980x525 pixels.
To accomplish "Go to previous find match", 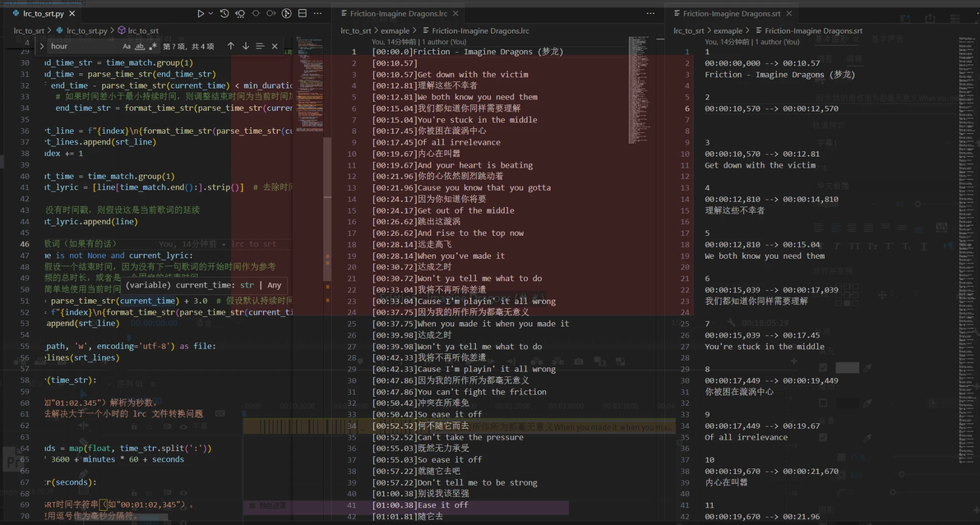I will pos(231,47).
